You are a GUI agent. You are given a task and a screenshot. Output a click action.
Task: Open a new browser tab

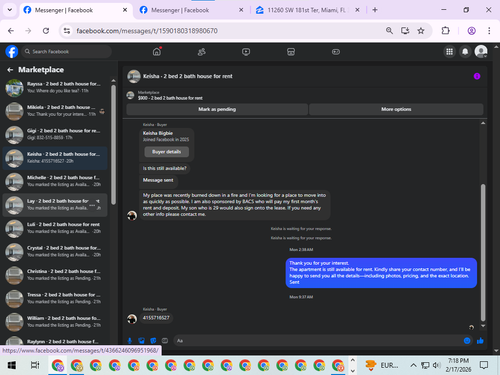pos(375,10)
